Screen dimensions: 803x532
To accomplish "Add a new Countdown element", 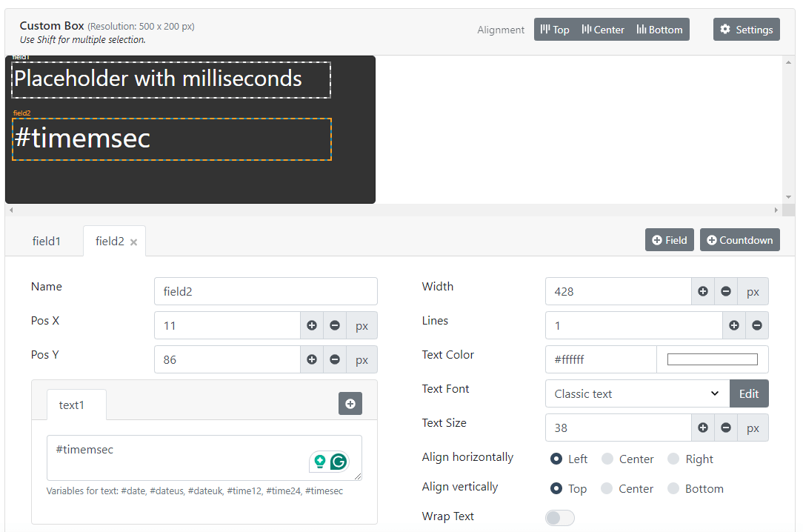I will click(739, 239).
